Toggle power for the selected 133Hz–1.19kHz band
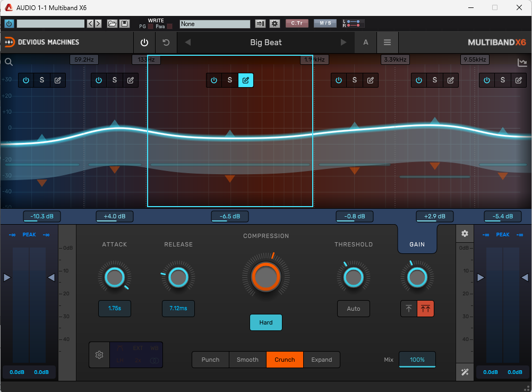 point(214,80)
